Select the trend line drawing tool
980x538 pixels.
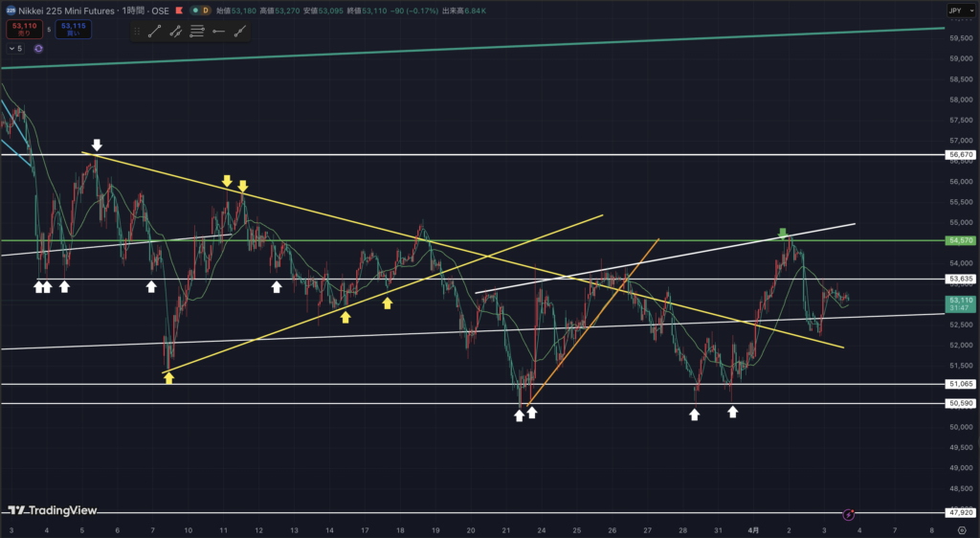tap(154, 31)
